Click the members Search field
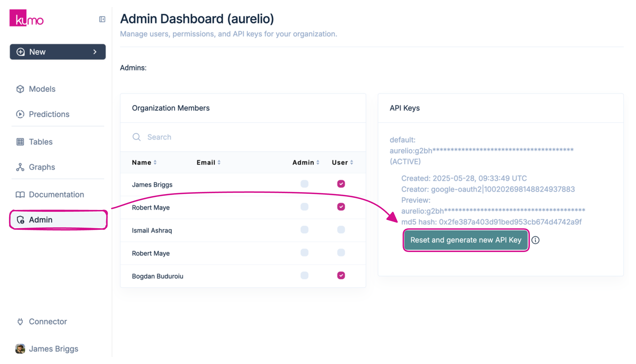Viewport: 636px width, 364px height. click(243, 137)
